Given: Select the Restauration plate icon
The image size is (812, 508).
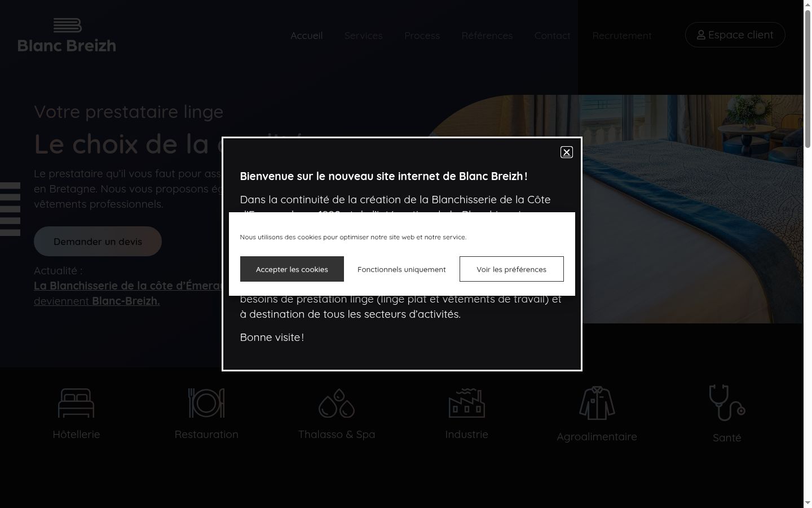Looking at the screenshot, I should 206,402.
